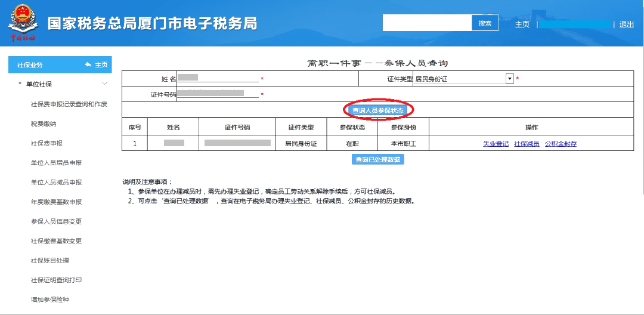Viewport: 644px width, 315px height.
Task: Open 增加参保险种 menu item
Action: pos(49,299)
